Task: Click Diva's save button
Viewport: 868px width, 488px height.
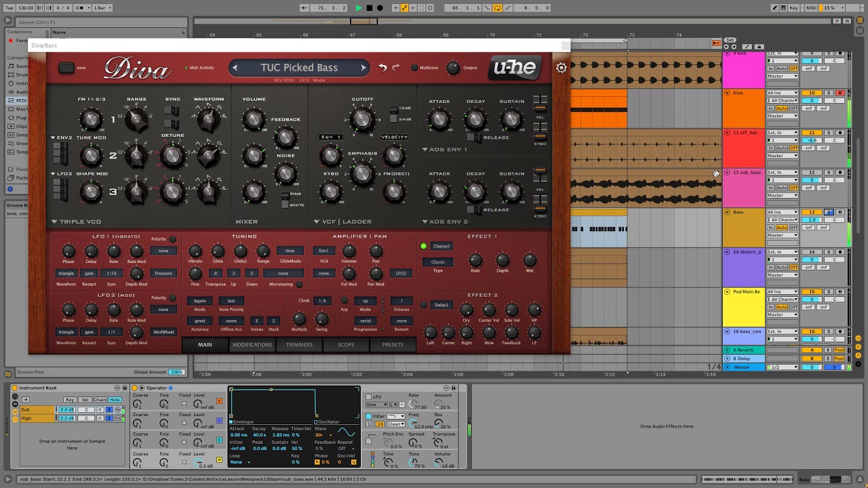Action: coord(66,68)
